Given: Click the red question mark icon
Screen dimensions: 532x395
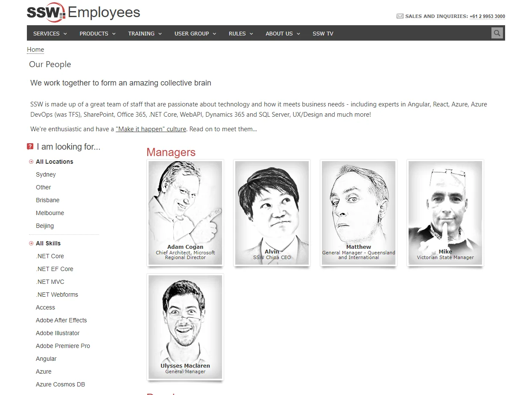Looking at the screenshot, I should [30, 147].
